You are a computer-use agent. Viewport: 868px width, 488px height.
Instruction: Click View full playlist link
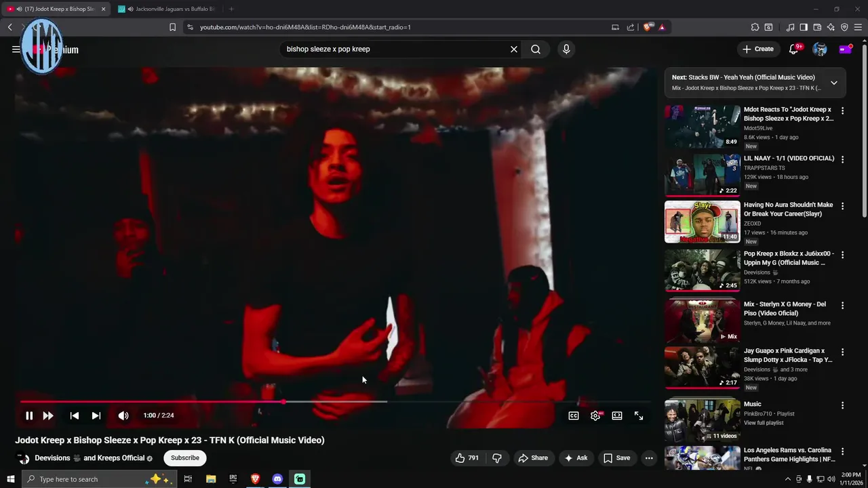[x=764, y=423]
